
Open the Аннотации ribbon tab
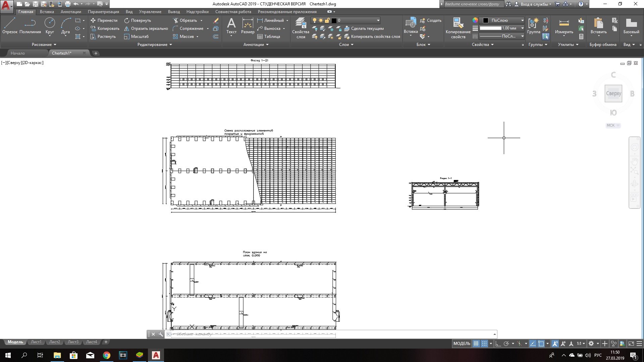[x=71, y=12]
